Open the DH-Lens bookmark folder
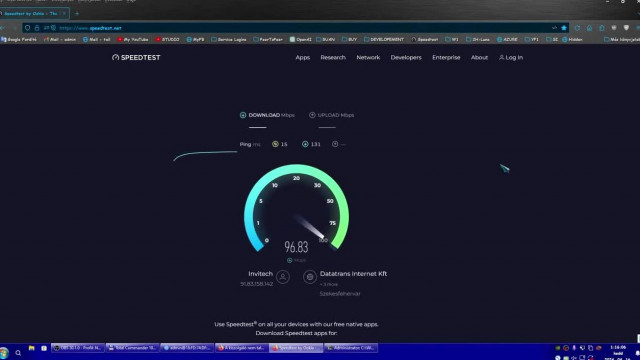The height and width of the screenshot is (360, 640). pos(478,40)
